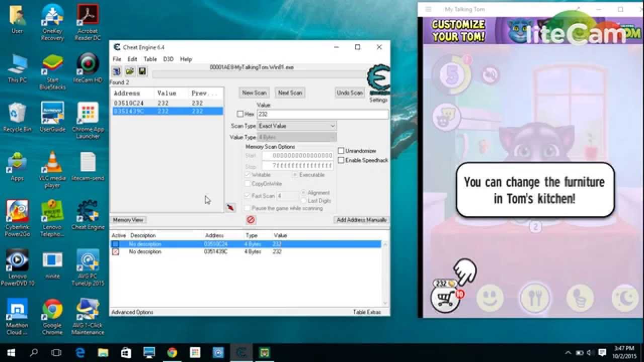The height and width of the screenshot is (362, 644).
Task: Click the taskbar search icon
Action: pos(34,352)
